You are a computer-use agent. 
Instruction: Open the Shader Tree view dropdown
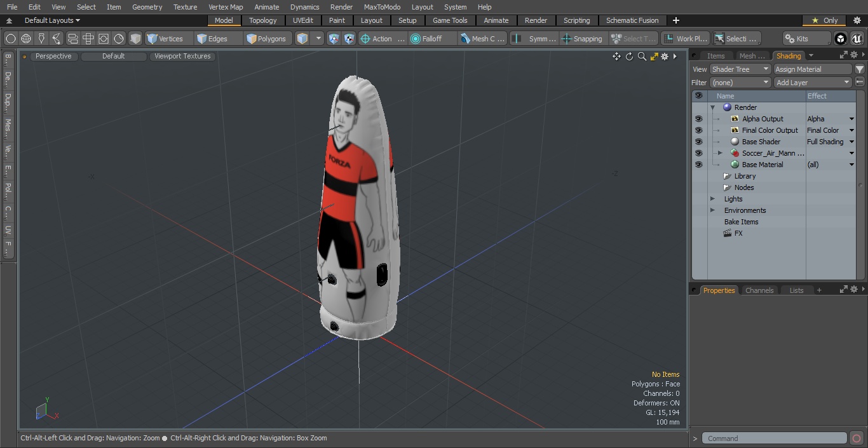coord(740,69)
